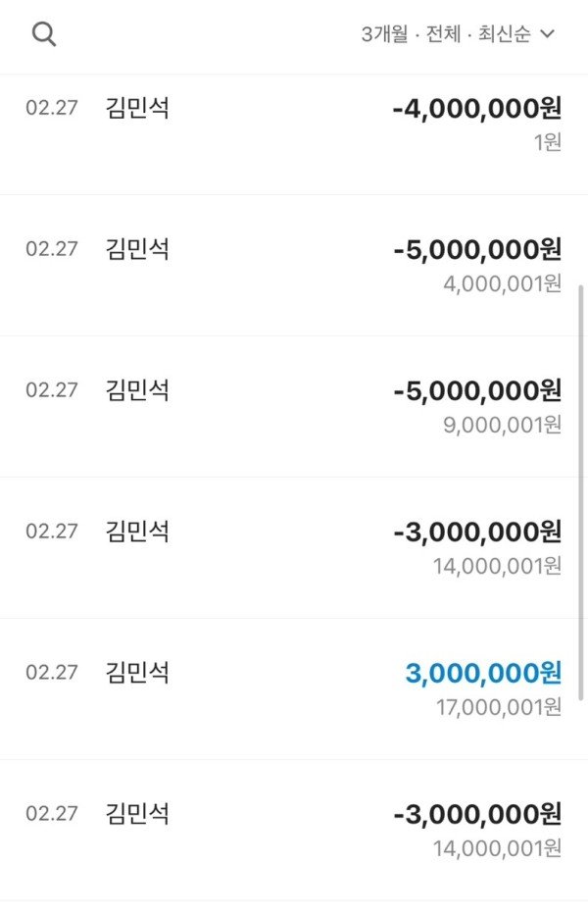The width and height of the screenshot is (588, 914).
Task: Change the 최신순 sort order
Action: tap(503, 34)
